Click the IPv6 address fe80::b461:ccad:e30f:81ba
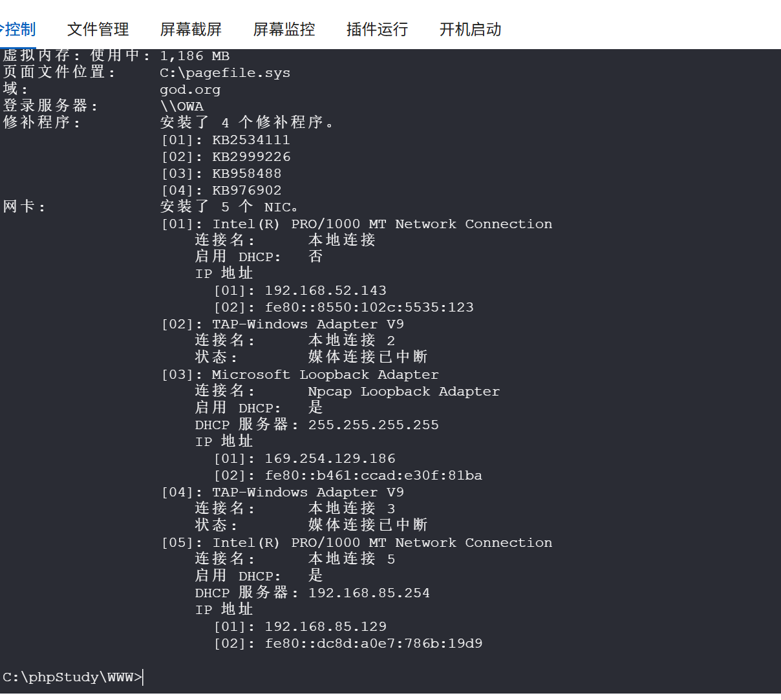Image resolution: width=781 pixels, height=700 pixels. (x=373, y=476)
